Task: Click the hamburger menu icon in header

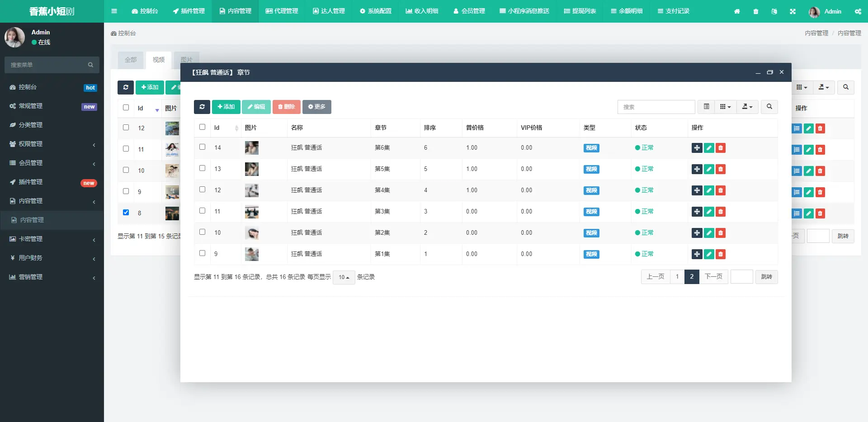Action: click(x=114, y=11)
